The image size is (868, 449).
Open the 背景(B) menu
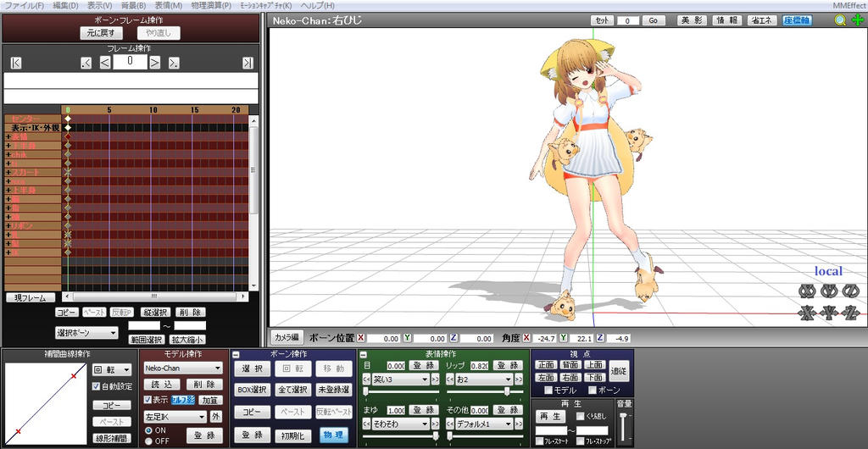[x=133, y=6]
